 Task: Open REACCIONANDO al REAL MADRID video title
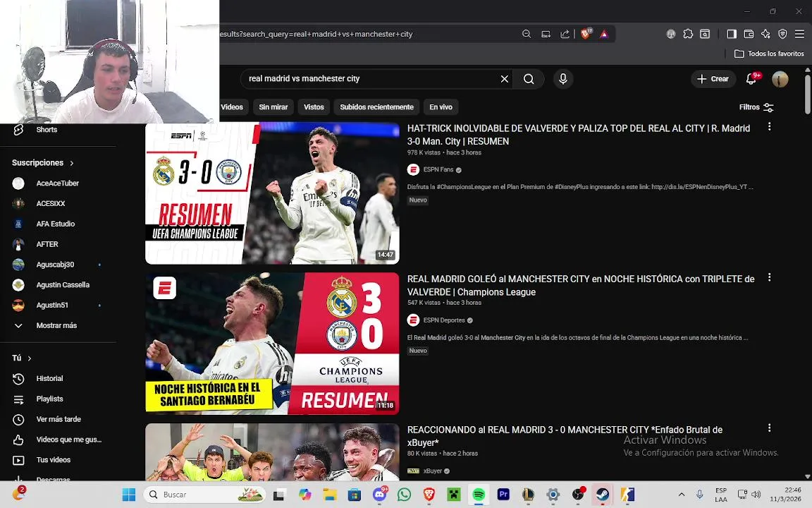565,436
